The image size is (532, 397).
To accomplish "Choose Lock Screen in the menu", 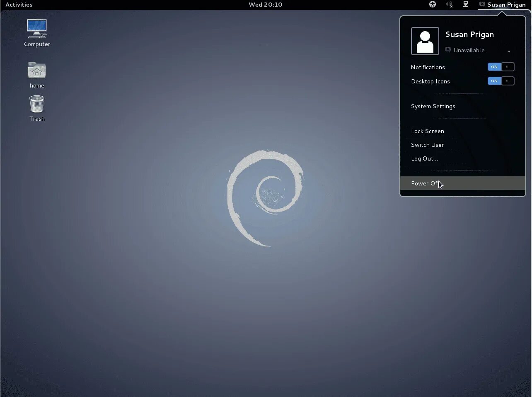I will [x=462, y=131].
